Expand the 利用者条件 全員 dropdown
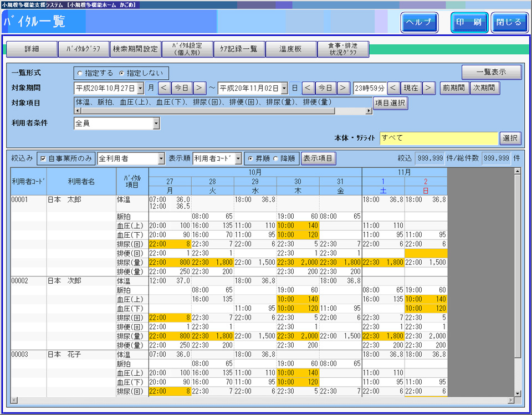The width and height of the screenshot is (532, 415). pyautogui.click(x=156, y=123)
